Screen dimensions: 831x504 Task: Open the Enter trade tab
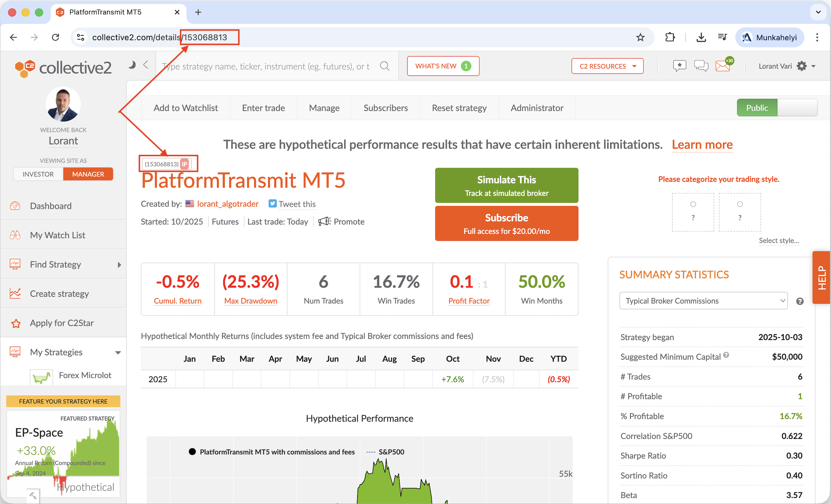263,108
